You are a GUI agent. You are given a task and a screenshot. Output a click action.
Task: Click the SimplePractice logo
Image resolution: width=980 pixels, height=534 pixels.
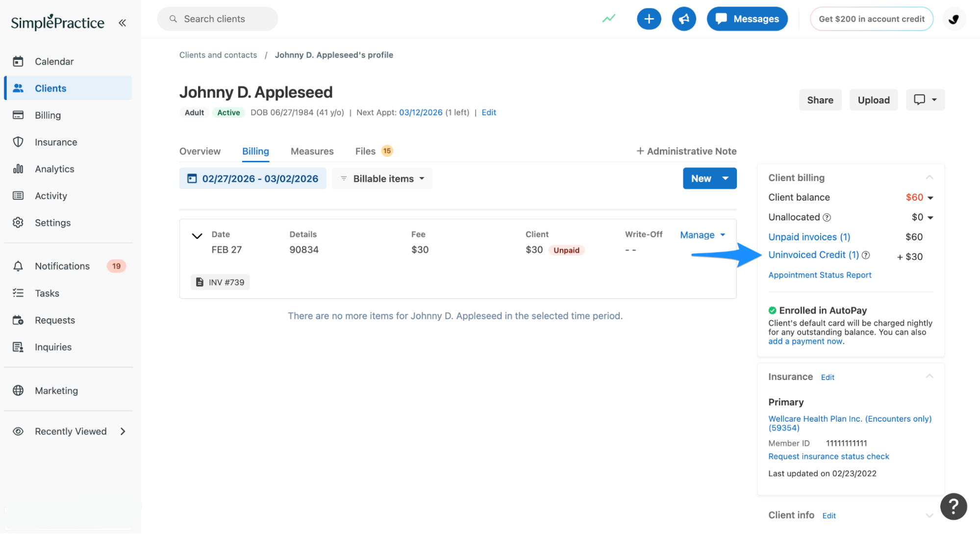coord(57,22)
